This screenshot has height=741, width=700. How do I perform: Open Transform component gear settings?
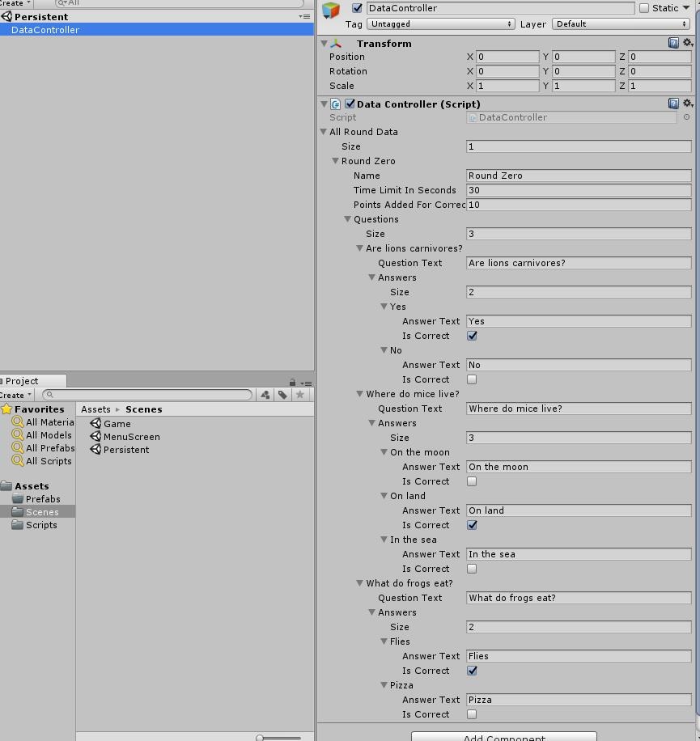pos(688,43)
